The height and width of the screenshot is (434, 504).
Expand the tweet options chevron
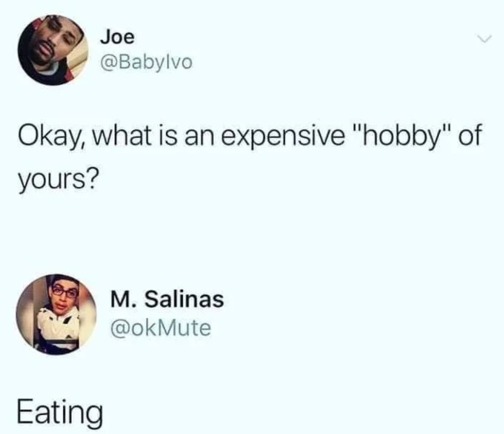(484, 39)
